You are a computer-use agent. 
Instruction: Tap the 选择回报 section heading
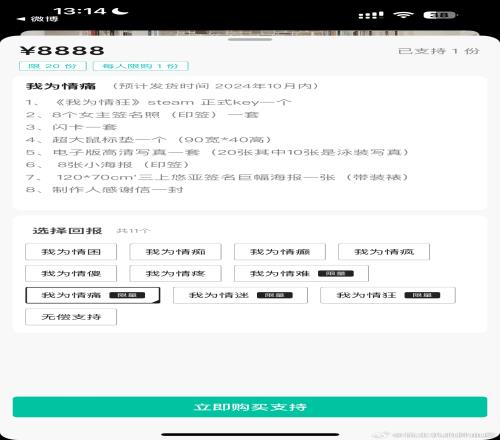point(67,231)
